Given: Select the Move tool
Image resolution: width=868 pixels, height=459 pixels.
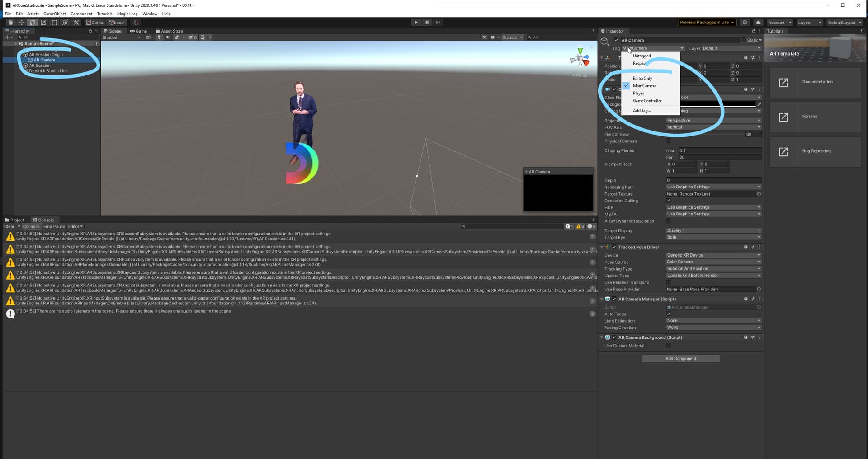Looking at the screenshot, I should 21,23.
